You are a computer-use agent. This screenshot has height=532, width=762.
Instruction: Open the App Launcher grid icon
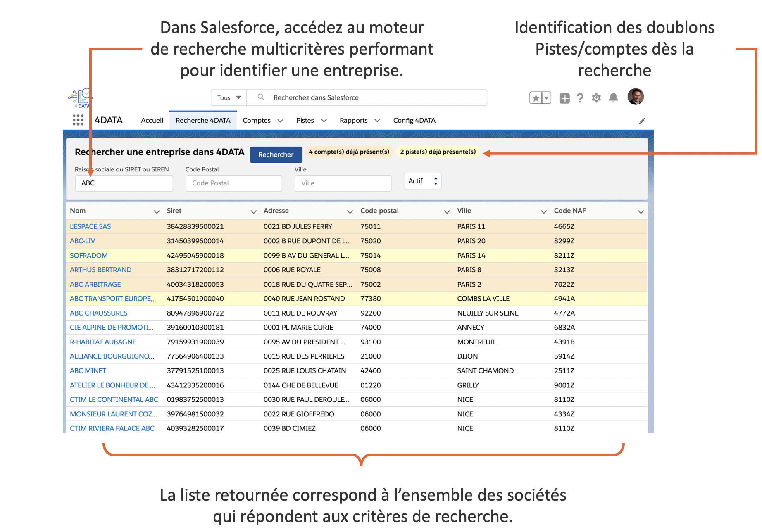(x=78, y=120)
